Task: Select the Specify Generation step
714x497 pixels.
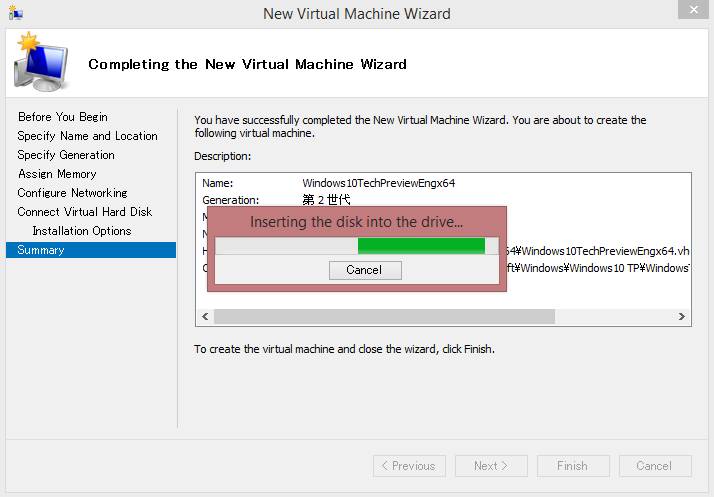Action: click(x=66, y=155)
